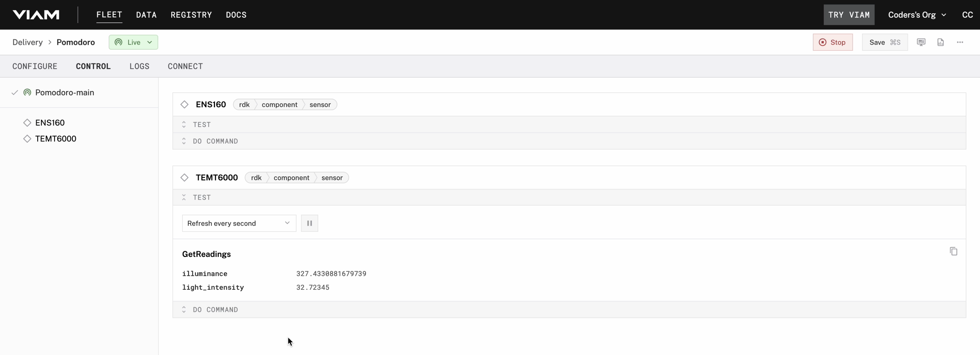The image size is (980, 355).
Task: Select the LOGS tab
Action: pyautogui.click(x=139, y=66)
